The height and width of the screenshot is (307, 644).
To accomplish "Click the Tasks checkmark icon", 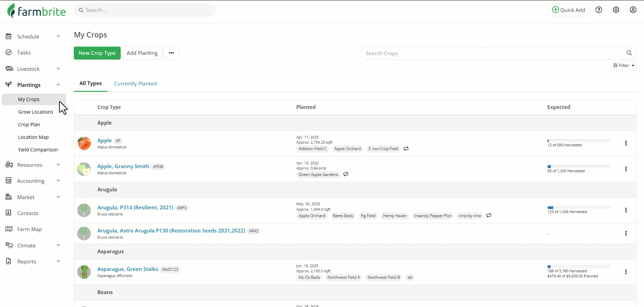I will pyautogui.click(x=9, y=52).
